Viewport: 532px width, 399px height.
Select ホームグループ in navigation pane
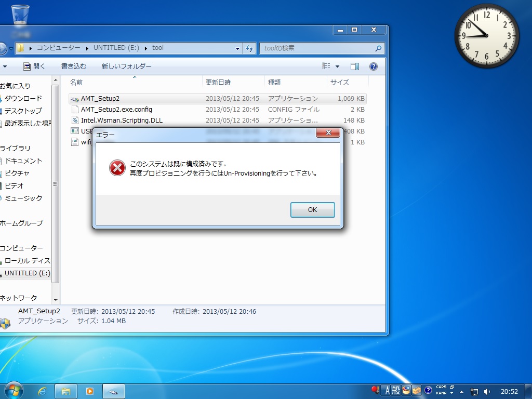pyautogui.click(x=21, y=223)
